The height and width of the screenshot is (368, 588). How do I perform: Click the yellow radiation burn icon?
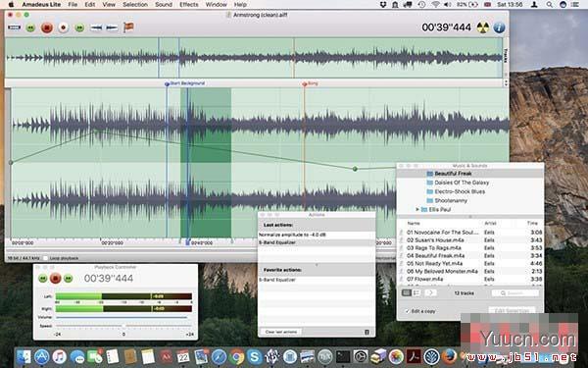[x=483, y=27]
